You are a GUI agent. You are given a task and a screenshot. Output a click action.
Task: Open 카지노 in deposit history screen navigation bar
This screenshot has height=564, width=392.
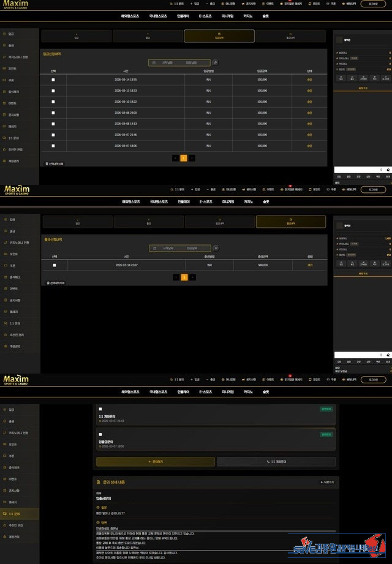click(248, 16)
